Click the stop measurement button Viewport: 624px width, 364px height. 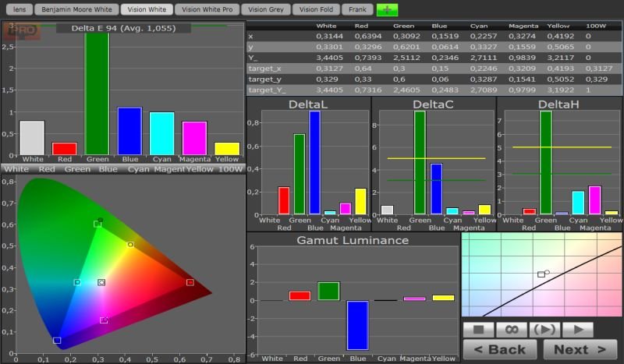(x=479, y=330)
